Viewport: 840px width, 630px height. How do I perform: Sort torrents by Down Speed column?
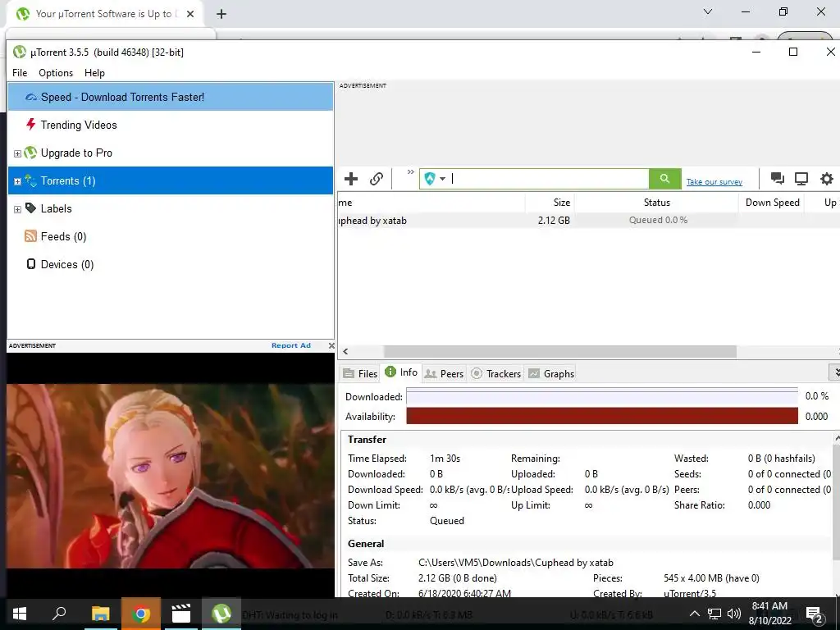coord(771,203)
